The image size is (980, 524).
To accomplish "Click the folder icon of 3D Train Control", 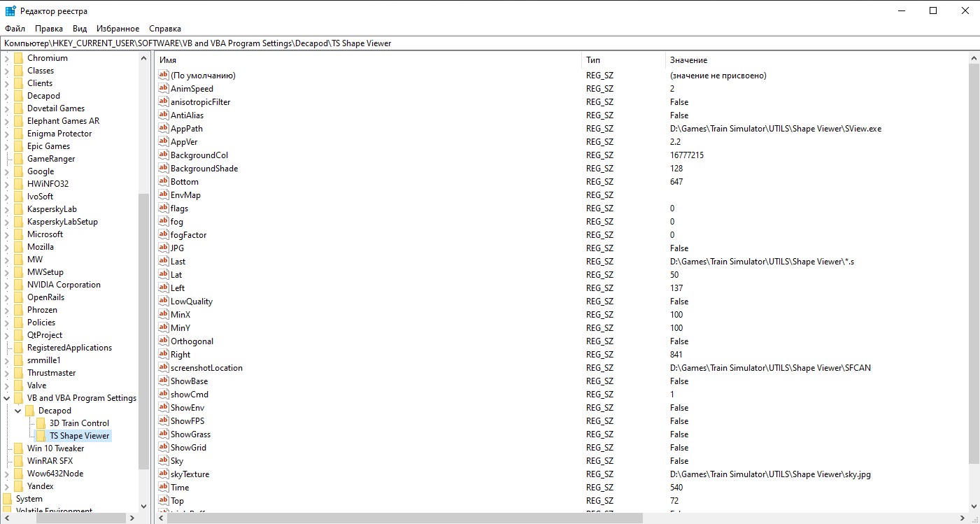I will coord(41,423).
